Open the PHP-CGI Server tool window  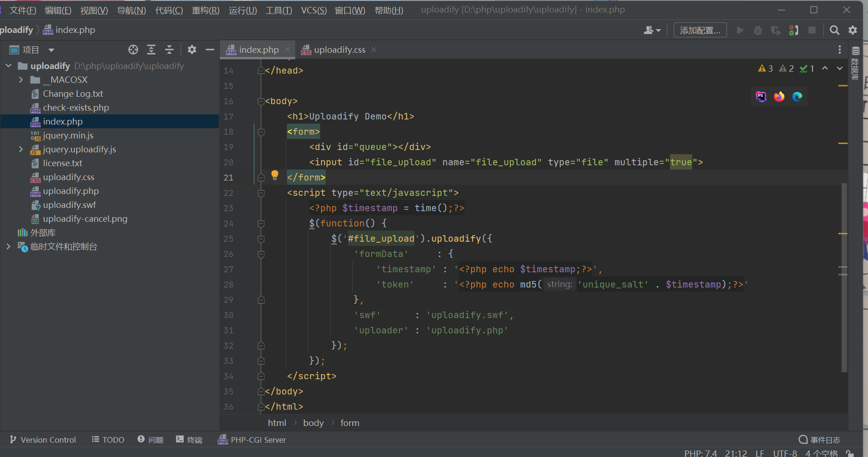click(252, 440)
